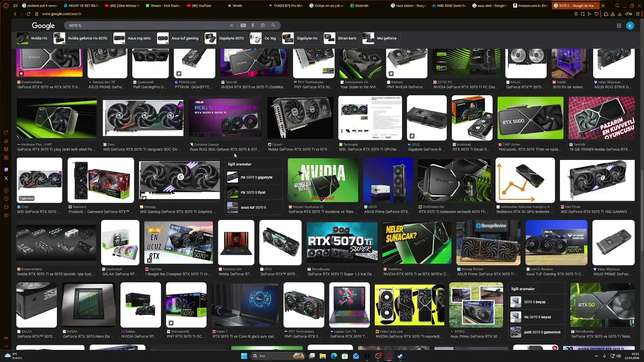Filter images by Asus rog strix chip
The width and height of the screenshot is (644, 362).
point(133,38)
